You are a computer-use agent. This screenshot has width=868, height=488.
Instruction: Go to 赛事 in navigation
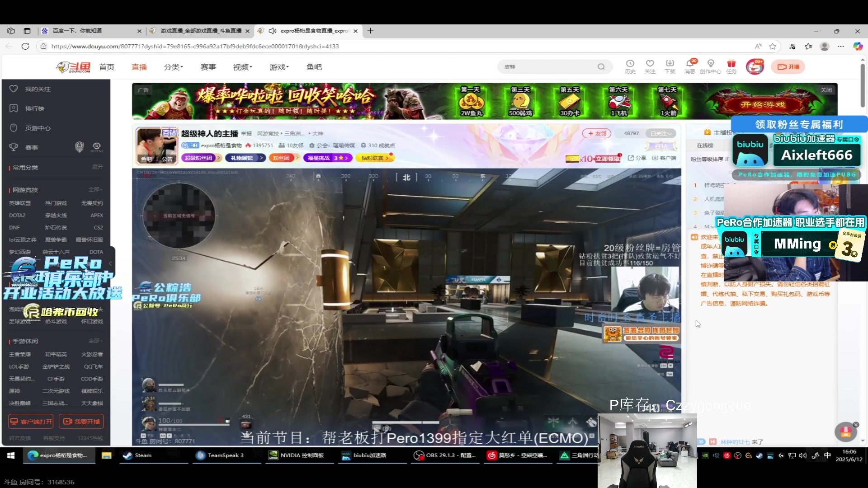pos(208,67)
